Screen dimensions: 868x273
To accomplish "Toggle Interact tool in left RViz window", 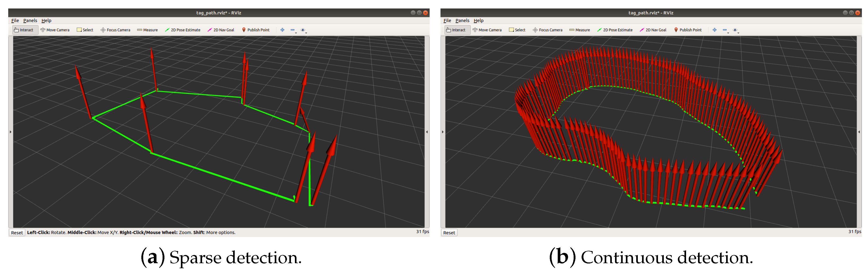I will point(24,30).
